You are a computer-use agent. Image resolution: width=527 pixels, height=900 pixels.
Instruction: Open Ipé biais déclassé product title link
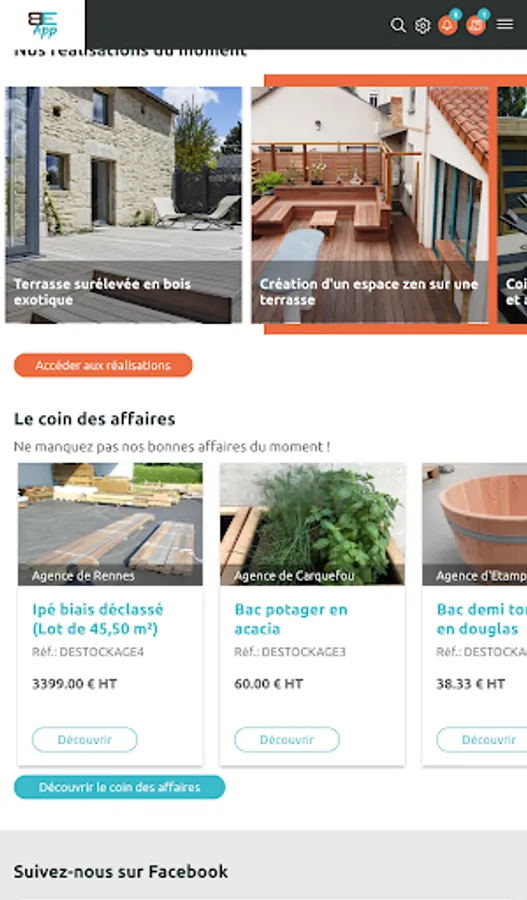(x=98, y=619)
